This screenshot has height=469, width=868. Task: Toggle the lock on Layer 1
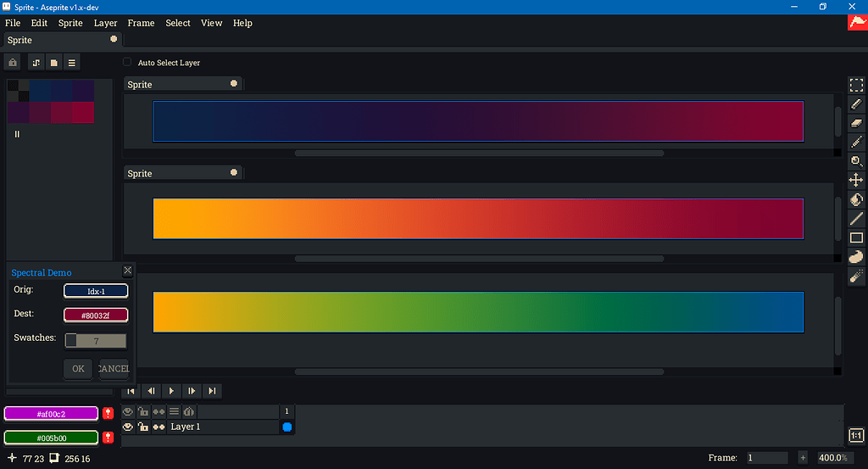143,427
